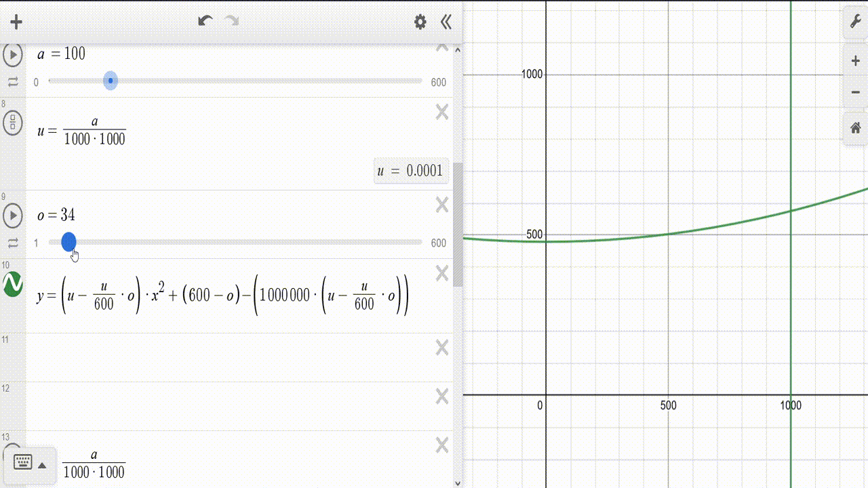
Task: Click the a = 100 expression text
Action: tap(62, 54)
